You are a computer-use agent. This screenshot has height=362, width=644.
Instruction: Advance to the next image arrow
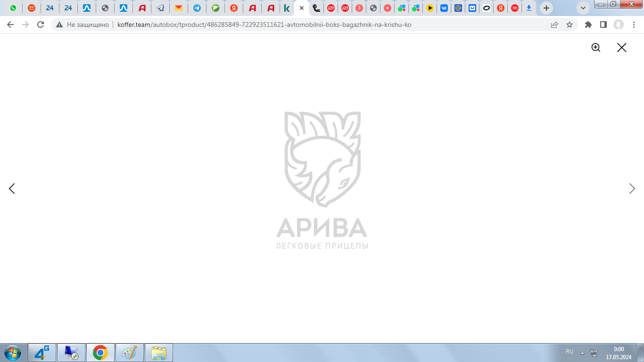632,189
